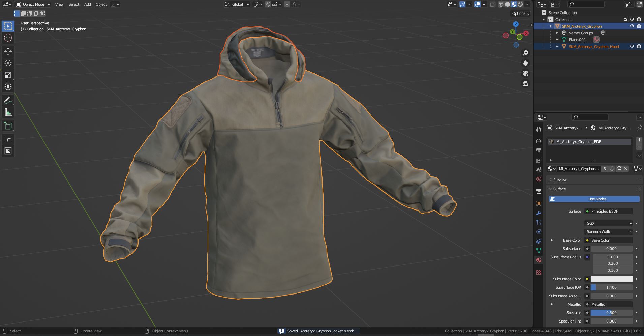
Task: Select the Measure tool
Action: click(x=8, y=112)
